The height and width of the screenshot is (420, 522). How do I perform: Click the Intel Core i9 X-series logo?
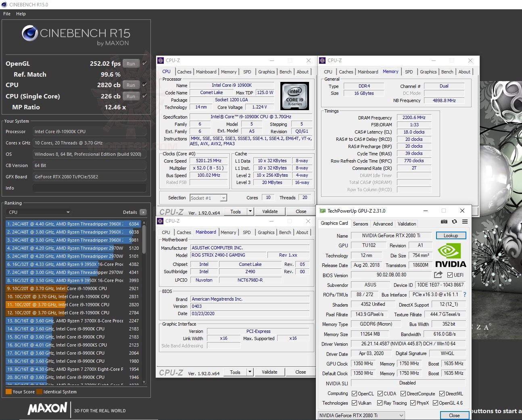(294, 96)
